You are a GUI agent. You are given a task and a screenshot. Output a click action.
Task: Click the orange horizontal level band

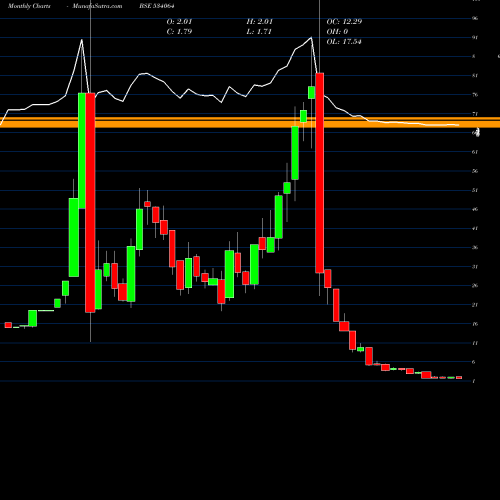click(x=250, y=122)
